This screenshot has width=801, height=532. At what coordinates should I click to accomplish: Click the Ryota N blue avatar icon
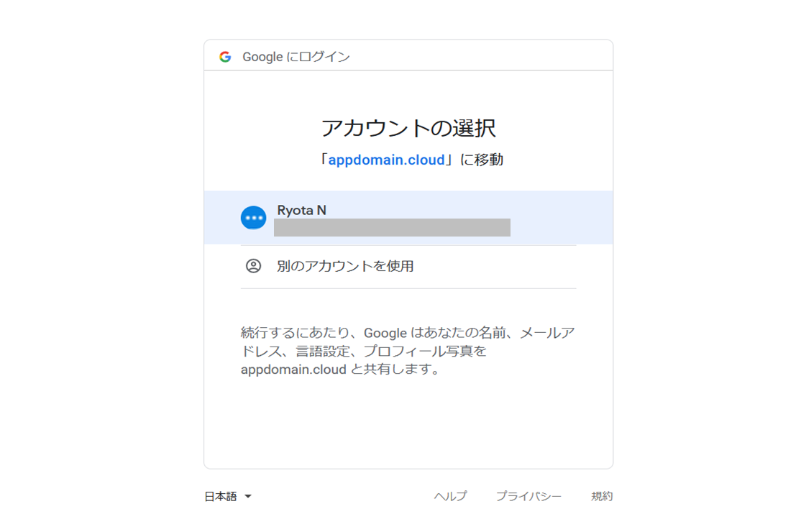(253, 218)
